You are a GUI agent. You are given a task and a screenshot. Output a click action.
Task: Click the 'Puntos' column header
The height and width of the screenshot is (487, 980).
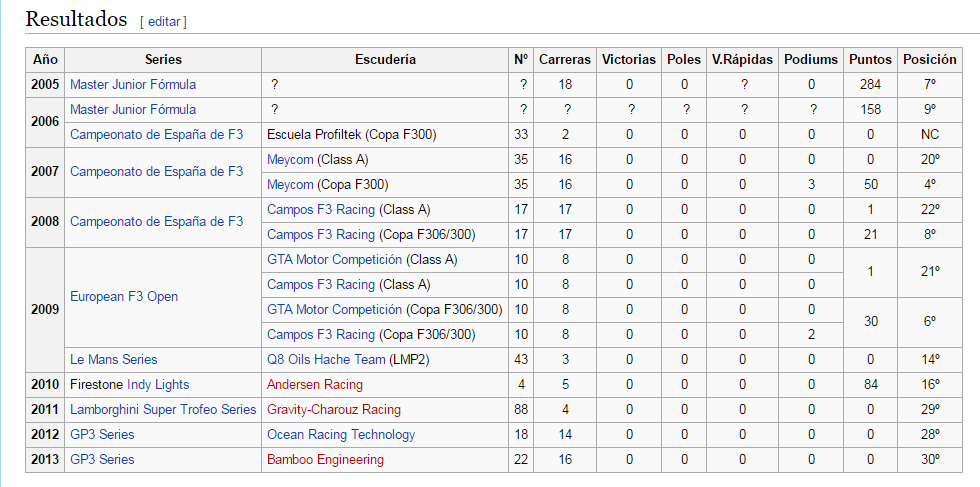click(x=871, y=59)
